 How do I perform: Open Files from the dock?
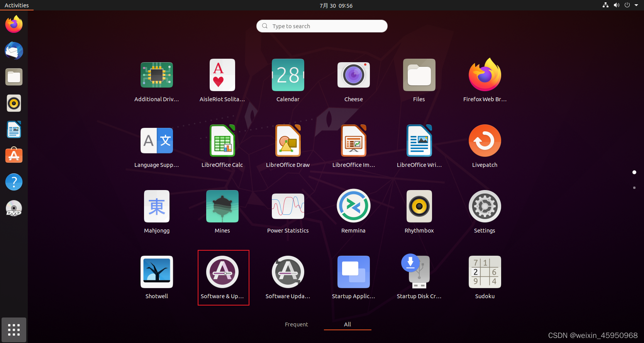tap(14, 77)
